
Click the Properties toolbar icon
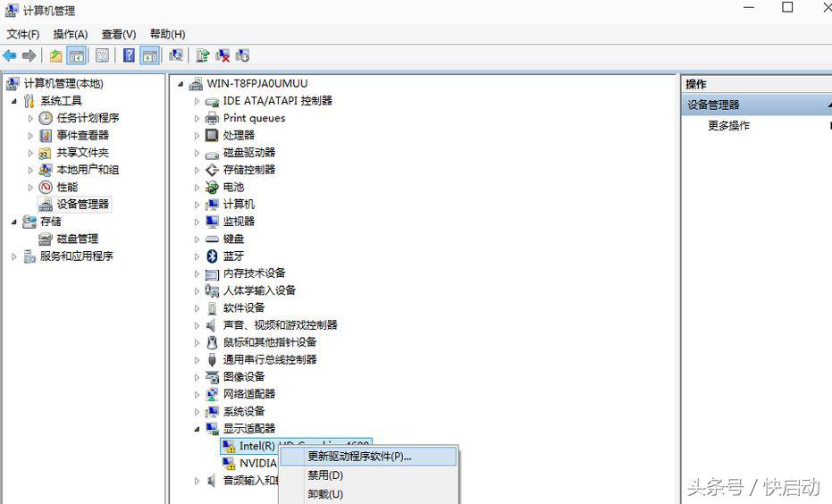coord(103,55)
